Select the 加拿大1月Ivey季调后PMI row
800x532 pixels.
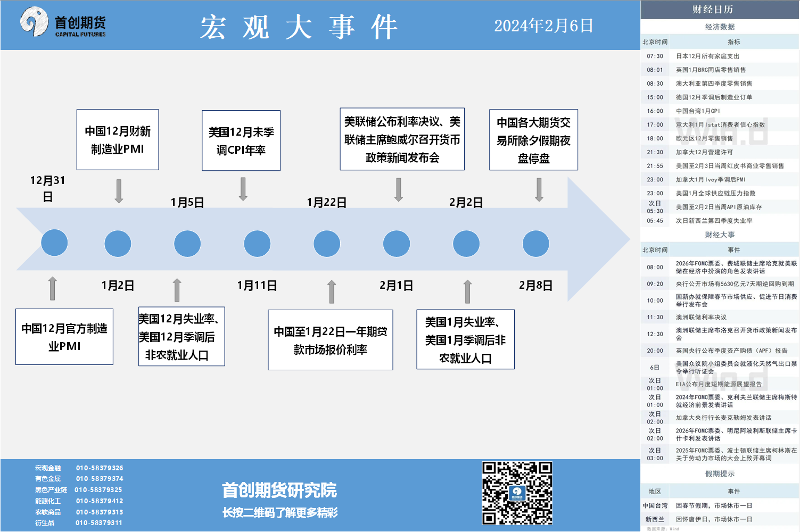[720, 180]
